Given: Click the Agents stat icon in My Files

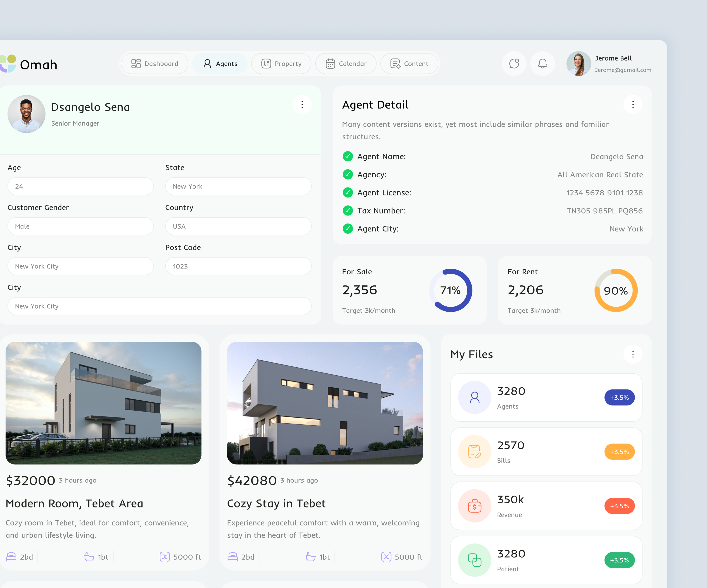Looking at the screenshot, I should pos(474,397).
